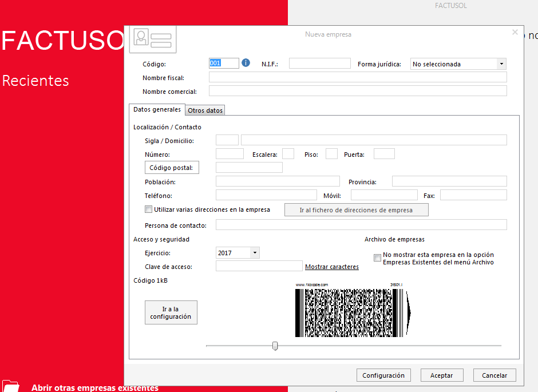Click the Piso input box
The height and width of the screenshot is (392, 538).
point(331,153)
